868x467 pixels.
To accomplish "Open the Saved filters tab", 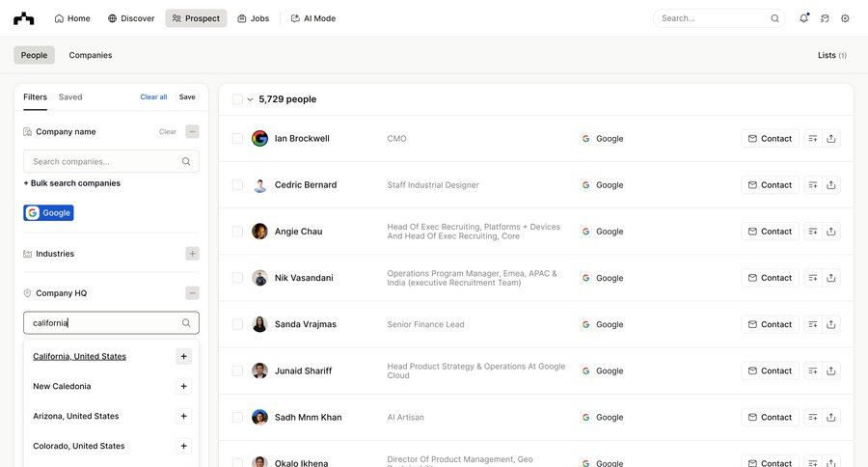I will point(70,96).
